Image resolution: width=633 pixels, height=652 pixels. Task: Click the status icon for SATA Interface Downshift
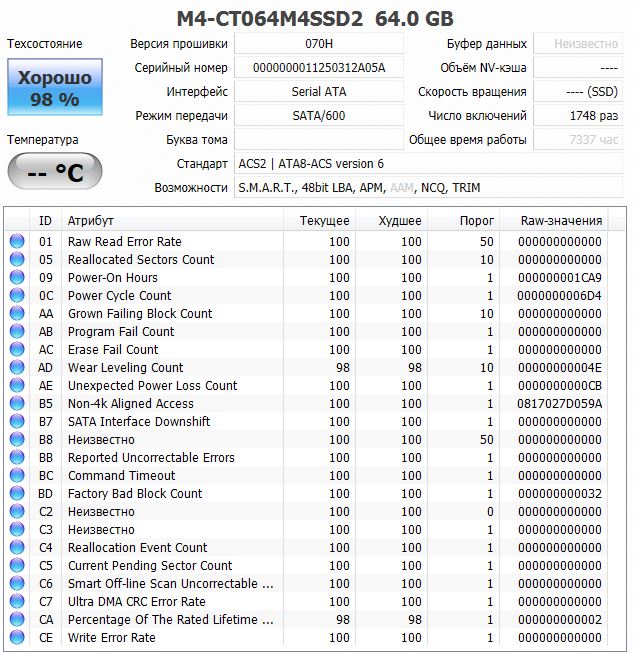pyautogui.click(x=17, y=421)
